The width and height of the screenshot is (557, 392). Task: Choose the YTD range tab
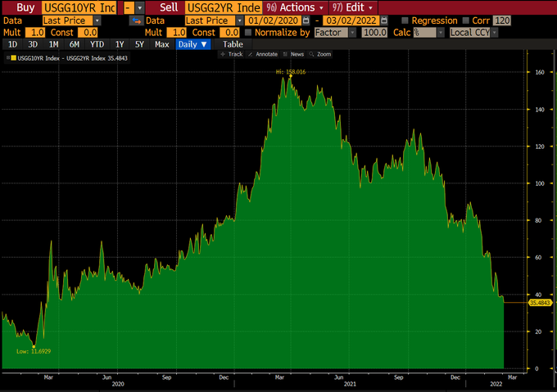[97, 44]
